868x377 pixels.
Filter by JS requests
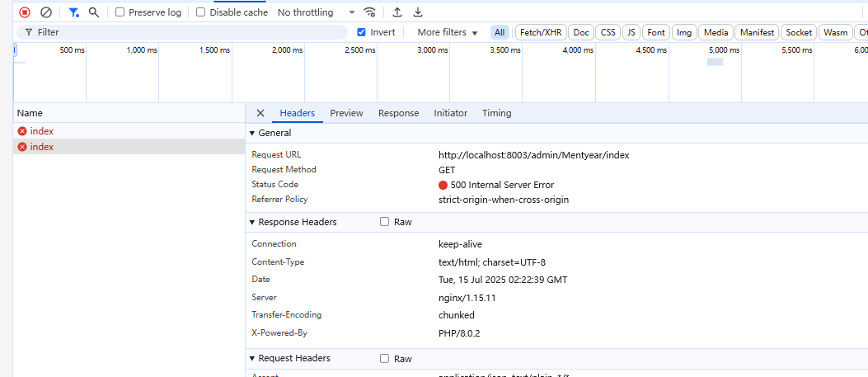point(631,33)
